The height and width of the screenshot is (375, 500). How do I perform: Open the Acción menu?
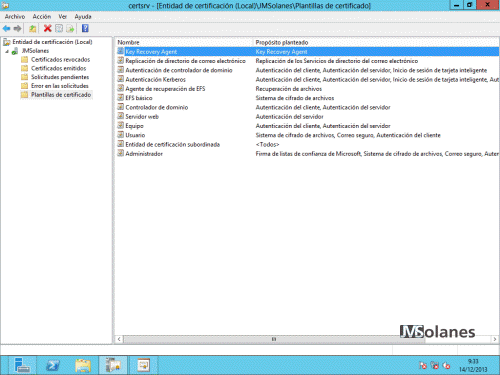tap(42, 17)
